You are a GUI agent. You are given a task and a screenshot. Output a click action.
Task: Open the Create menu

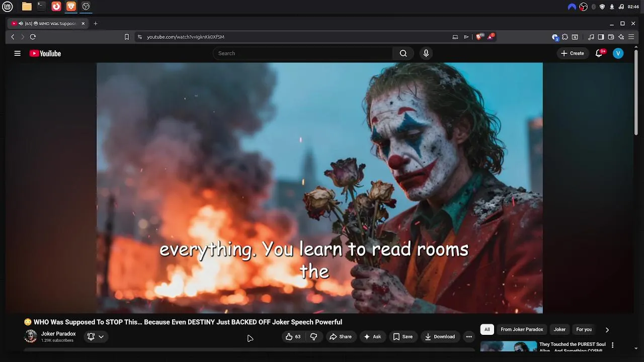coord(573,53)
